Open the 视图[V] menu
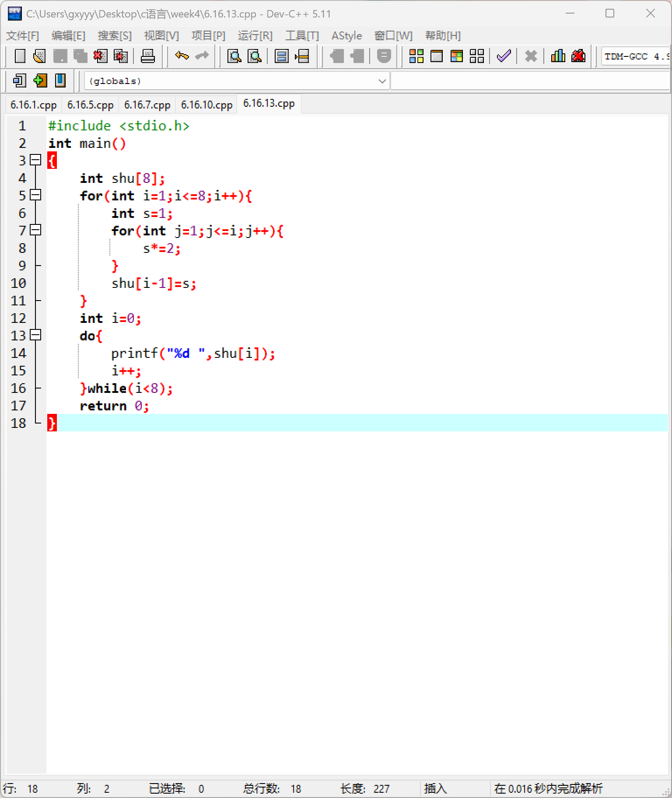The width and height of the screenshot is (672, 798). 161,35
